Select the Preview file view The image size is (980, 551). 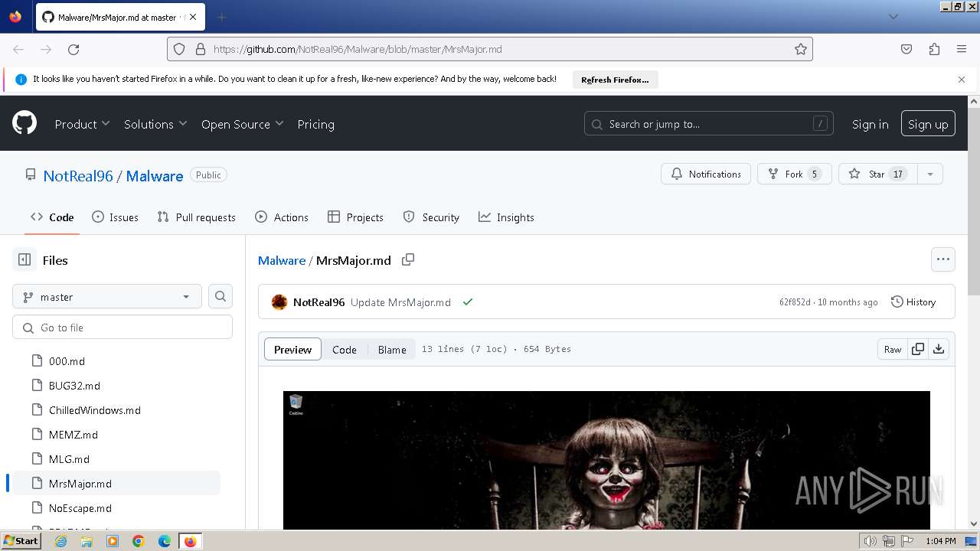292,349
